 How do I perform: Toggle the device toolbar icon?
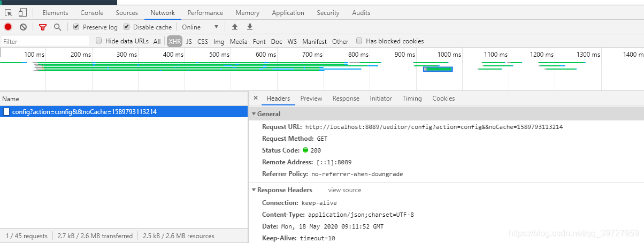(23, 12)
